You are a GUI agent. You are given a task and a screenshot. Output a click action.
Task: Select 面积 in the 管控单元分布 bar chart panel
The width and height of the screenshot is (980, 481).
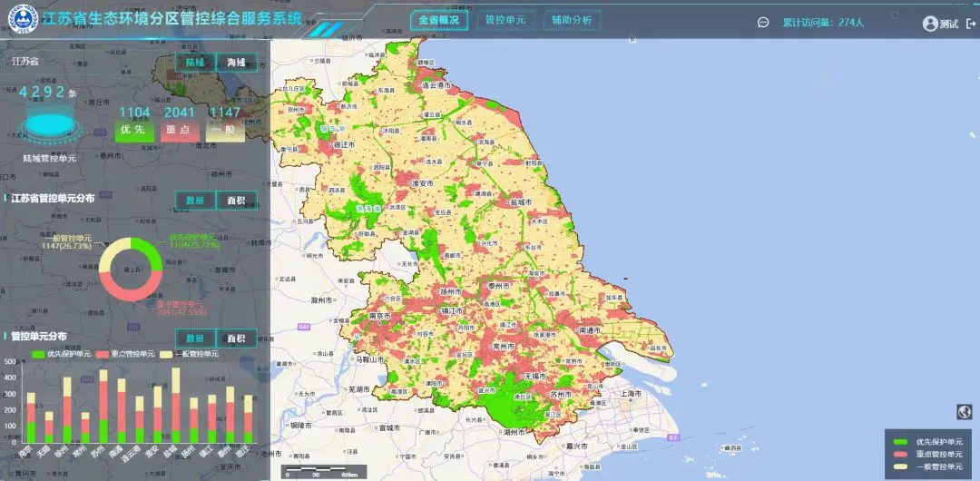236,339
